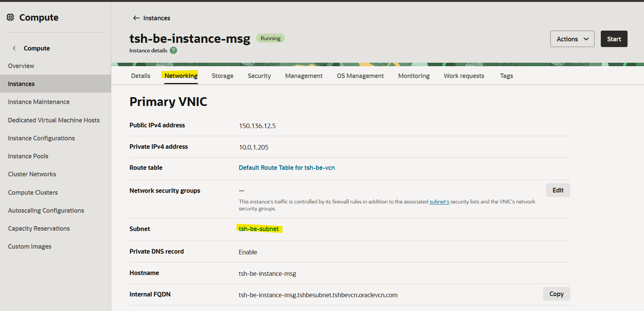
Task: Click the Instance details help question mark icon
Action: pyautogui.click(x=173, y=50)
